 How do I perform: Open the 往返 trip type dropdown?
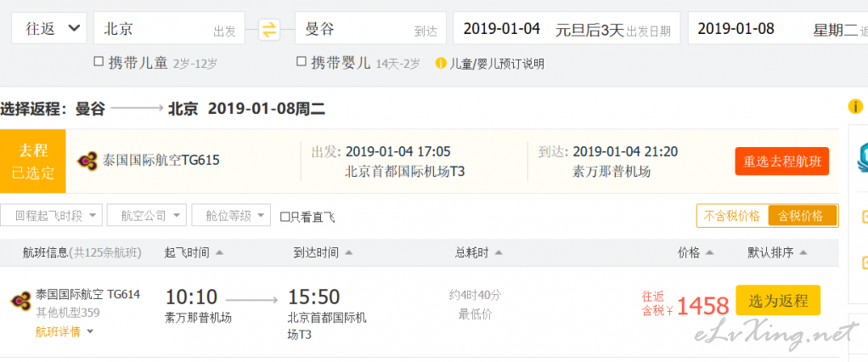[48, 28]
